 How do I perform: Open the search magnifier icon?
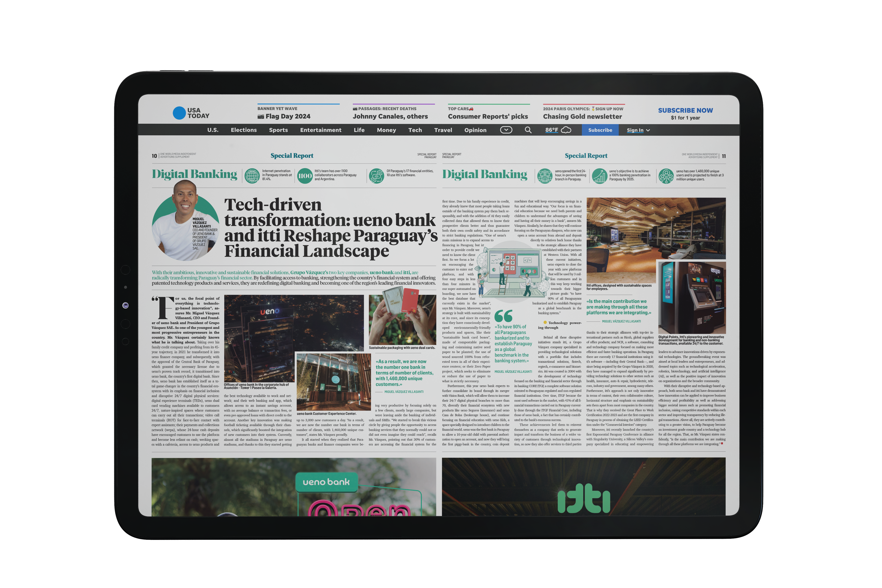coord(528,130)
